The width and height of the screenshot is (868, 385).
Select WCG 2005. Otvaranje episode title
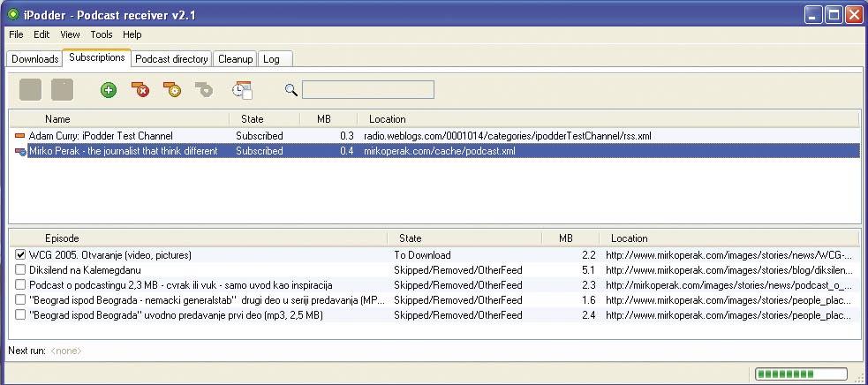click(110, 255)
